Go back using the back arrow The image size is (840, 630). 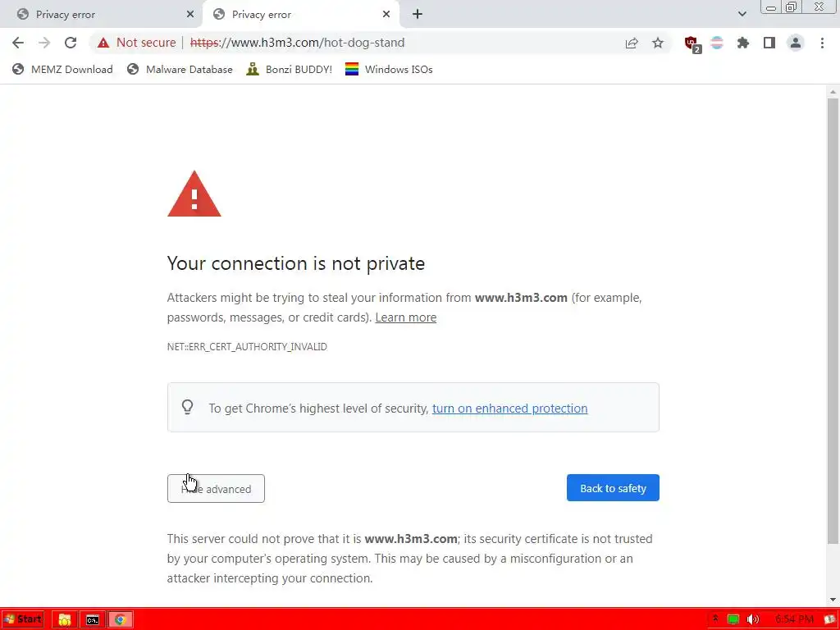[x=18, y=43]
